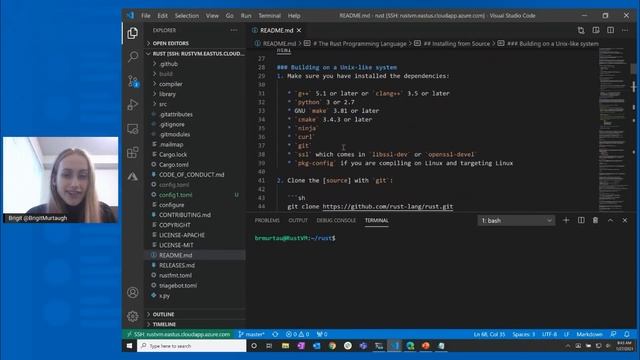
Task: Open the Explorer view in activity bar
Action: 133,33
